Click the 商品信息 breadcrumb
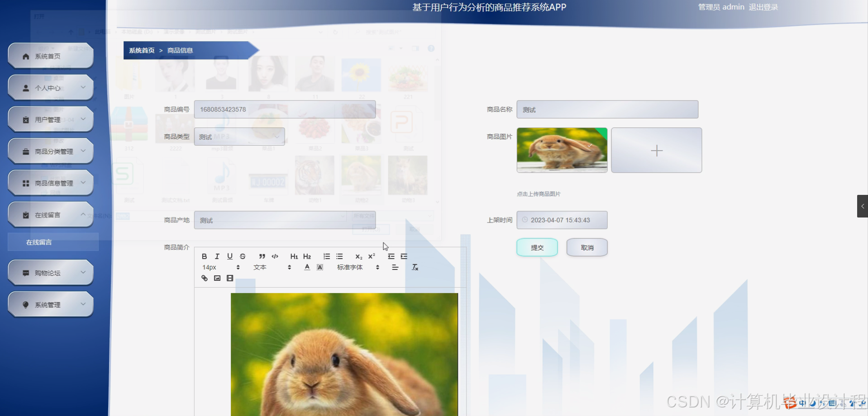 pos(180,50)
